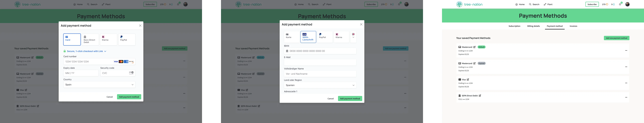The height and width of the screenshot is (123, 644).
Task: Select Klarna in the German SEPA dialog
Action: [x=341, y=37]
